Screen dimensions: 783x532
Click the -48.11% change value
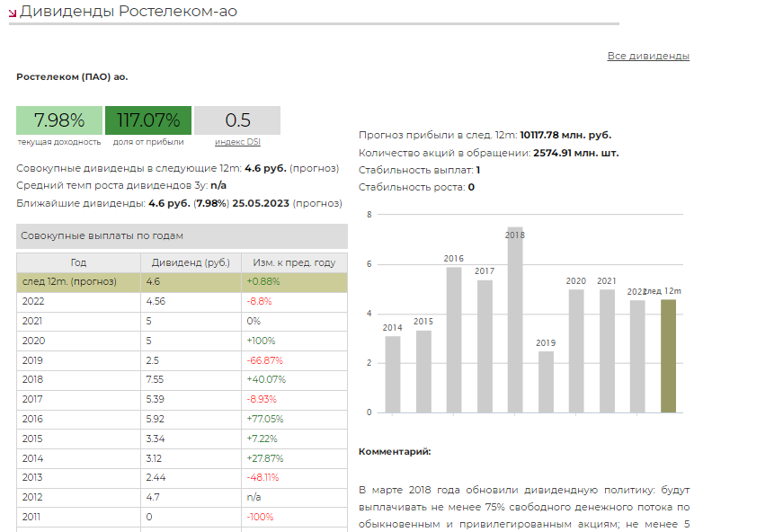click(x=262, y=477)
